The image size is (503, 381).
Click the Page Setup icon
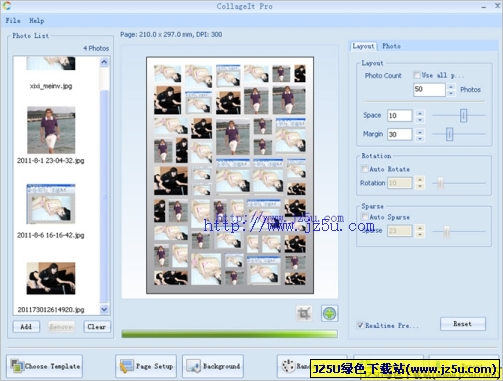pos(126,366)
